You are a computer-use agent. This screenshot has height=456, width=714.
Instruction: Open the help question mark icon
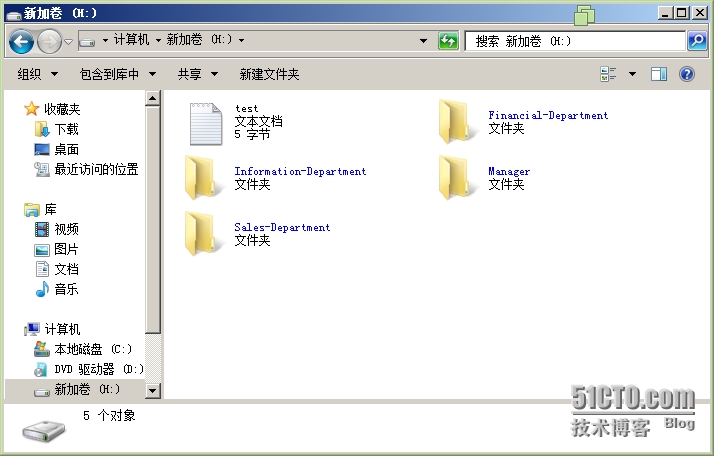tap(687, 74)
